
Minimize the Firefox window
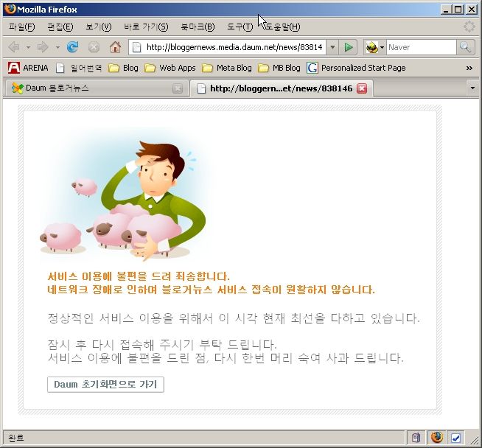446,10
